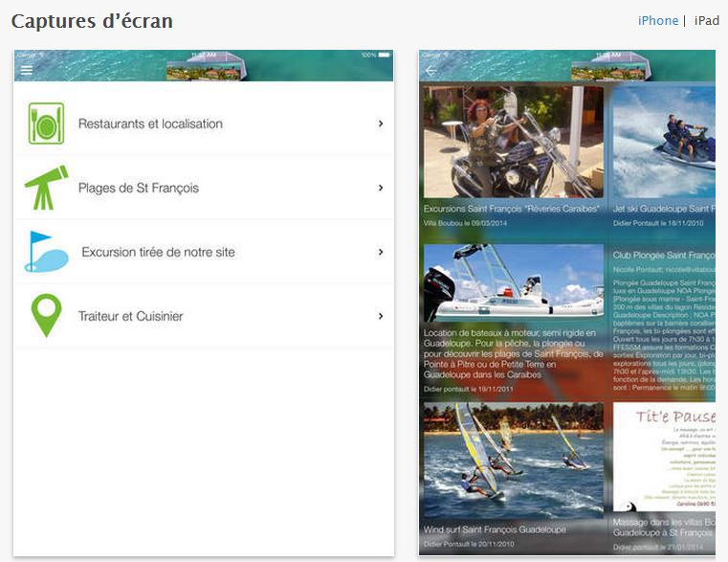Open Club Plongée Saint François article
Viewport: 728px width, 562px height.
663,257
